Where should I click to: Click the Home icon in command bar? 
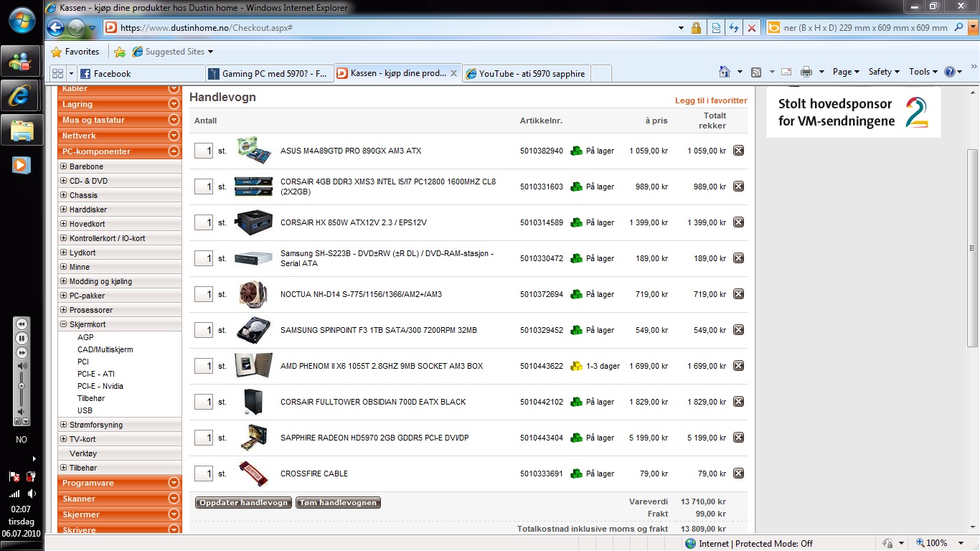725,72
